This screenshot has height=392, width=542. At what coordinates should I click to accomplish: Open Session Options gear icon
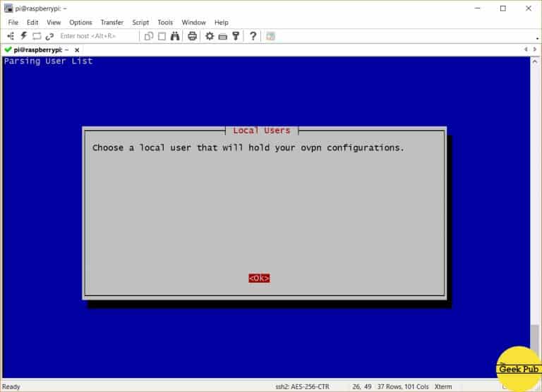[210, 36]
